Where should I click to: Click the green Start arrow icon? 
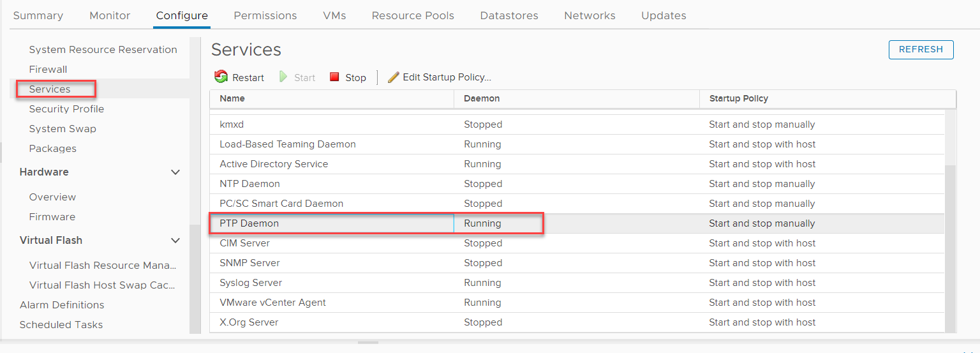[283, 77]
